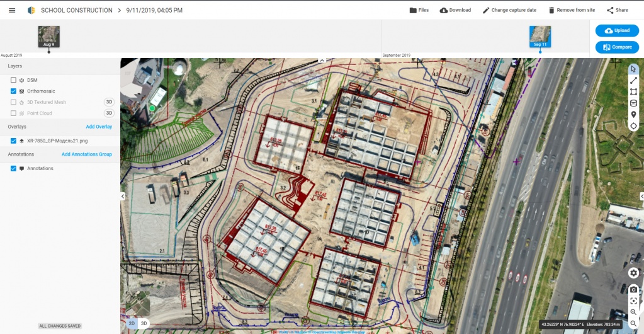644x334 pixels.
Task: Select the polygon area measurement tool
Action: pyautogui.click(x=633, y=91)
